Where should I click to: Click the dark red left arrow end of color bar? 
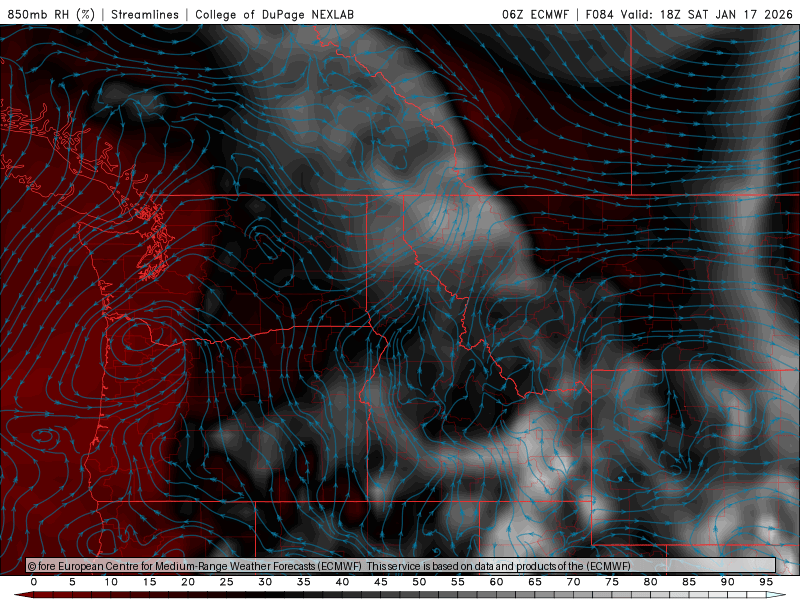[24, 595]
